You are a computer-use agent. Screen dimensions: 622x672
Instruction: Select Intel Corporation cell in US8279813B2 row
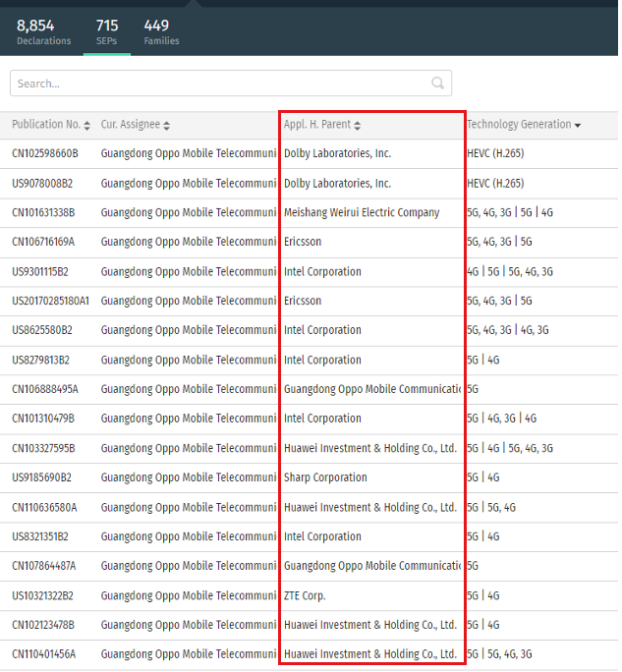(x=322, y=360)
